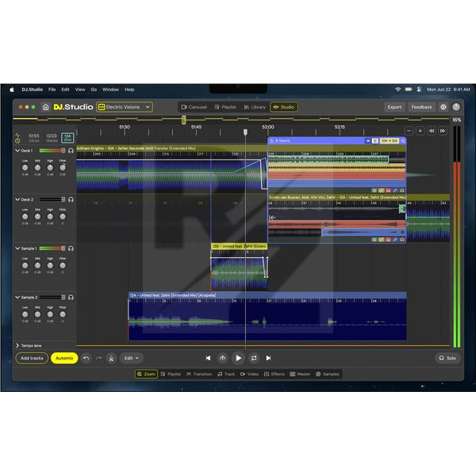Collapse the Deck 2 lane
The image size is (476, 476).
[x=17, y=199]
